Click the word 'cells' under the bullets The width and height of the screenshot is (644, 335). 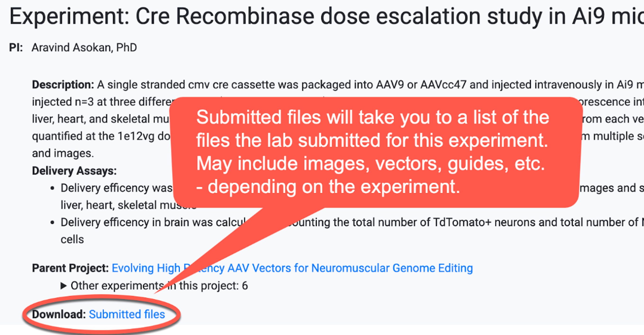click(72, 239)
